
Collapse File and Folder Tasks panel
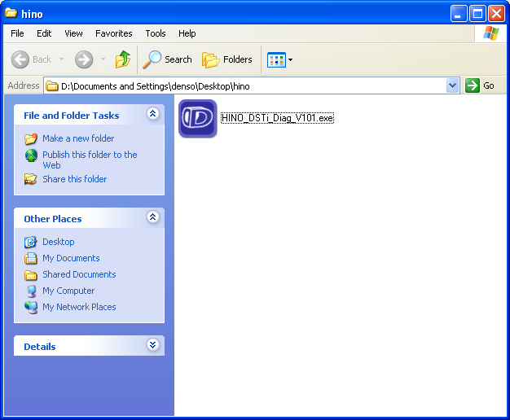coord(153,113)
